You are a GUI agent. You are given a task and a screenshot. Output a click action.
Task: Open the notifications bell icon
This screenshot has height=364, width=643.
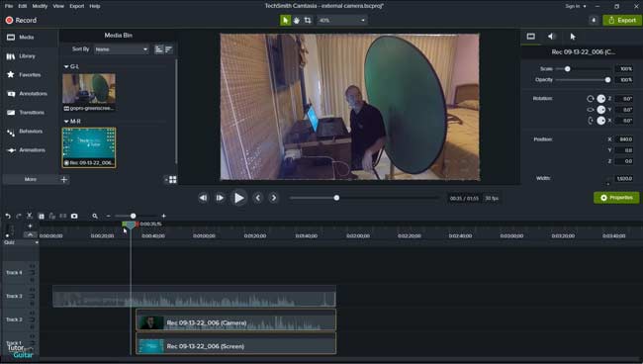click(x=594, y=20)
